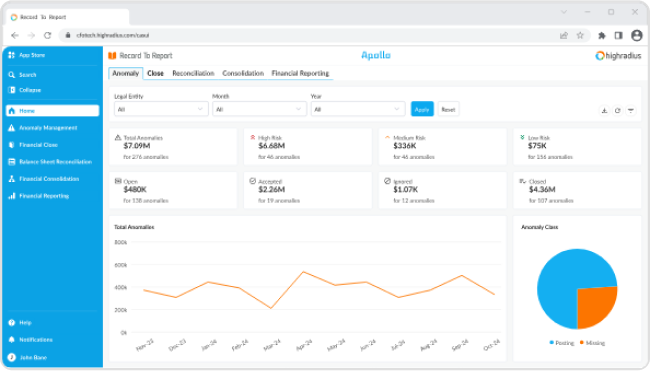
Task: Bookmark page with the star icon
Action: pyautogui.click(x=580, y=36)
